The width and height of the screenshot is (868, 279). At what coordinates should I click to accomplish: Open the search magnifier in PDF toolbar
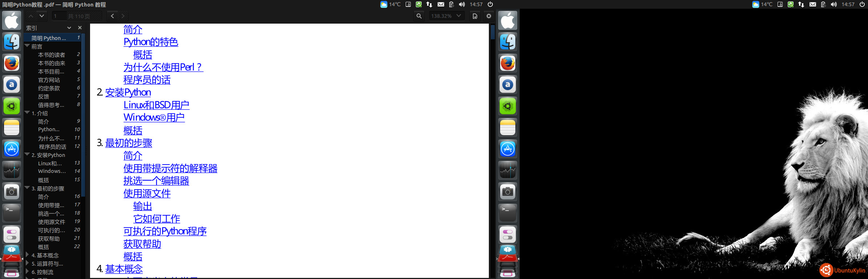click(419, 16)
